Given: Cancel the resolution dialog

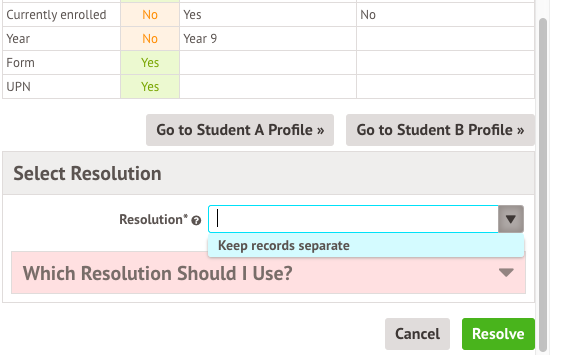Looking at the screenshot, I should (x=417, y=334).
